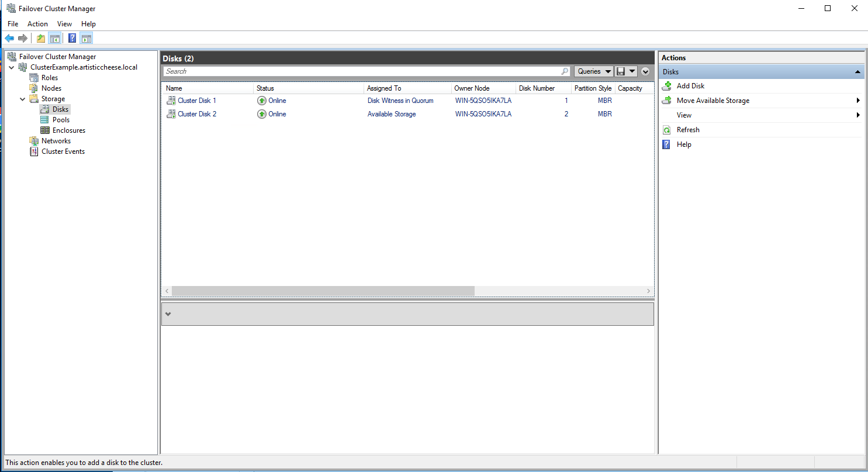The width and height of the screenshot is (868, 472).
Task: Click the blue Help icon in the toolbar
Action: 72,39
